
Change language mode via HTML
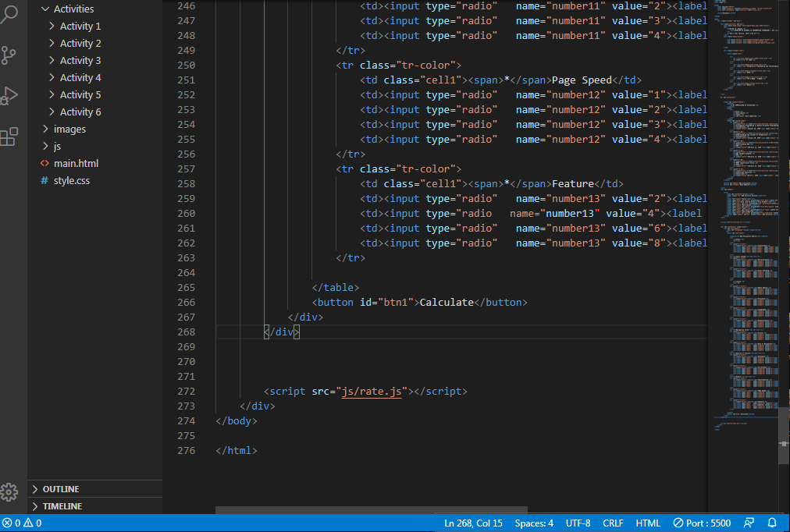click(x=648, y=523)
